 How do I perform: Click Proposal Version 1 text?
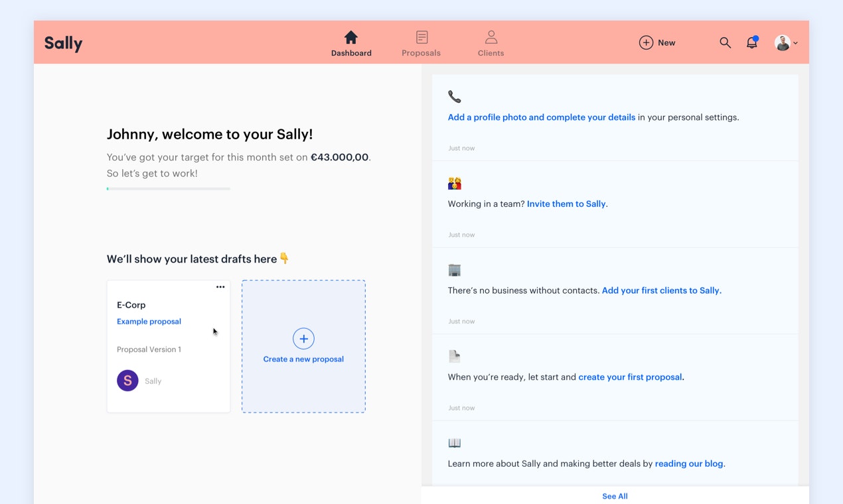(149, 349)
